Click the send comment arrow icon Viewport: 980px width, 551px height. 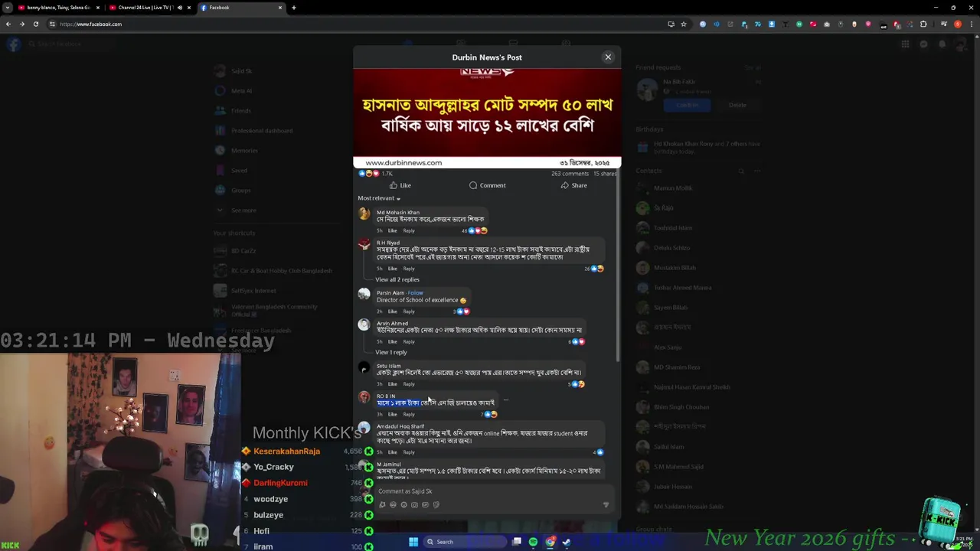coord(606,504)
